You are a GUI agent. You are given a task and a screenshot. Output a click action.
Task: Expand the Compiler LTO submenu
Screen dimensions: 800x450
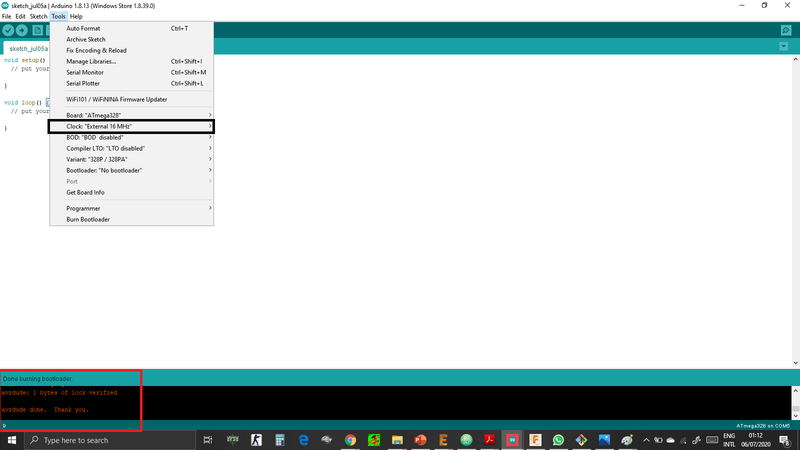click(132, 148)
